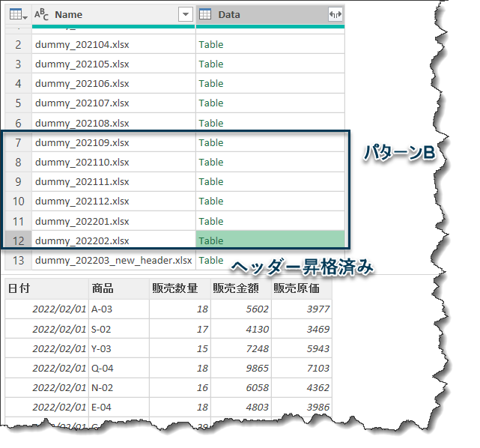The width and height of the screenshot is (480, 448).
Task: Select preview cell S-02
Action: pyautogui.click(x=119, y=329)
